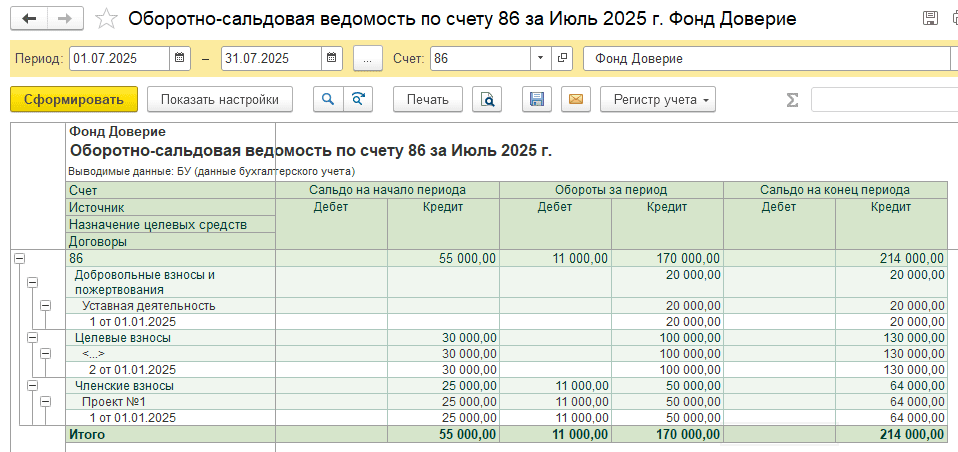
Task: Click the magnifier Find icon in toolbar
Action: [x=327, y=99]
